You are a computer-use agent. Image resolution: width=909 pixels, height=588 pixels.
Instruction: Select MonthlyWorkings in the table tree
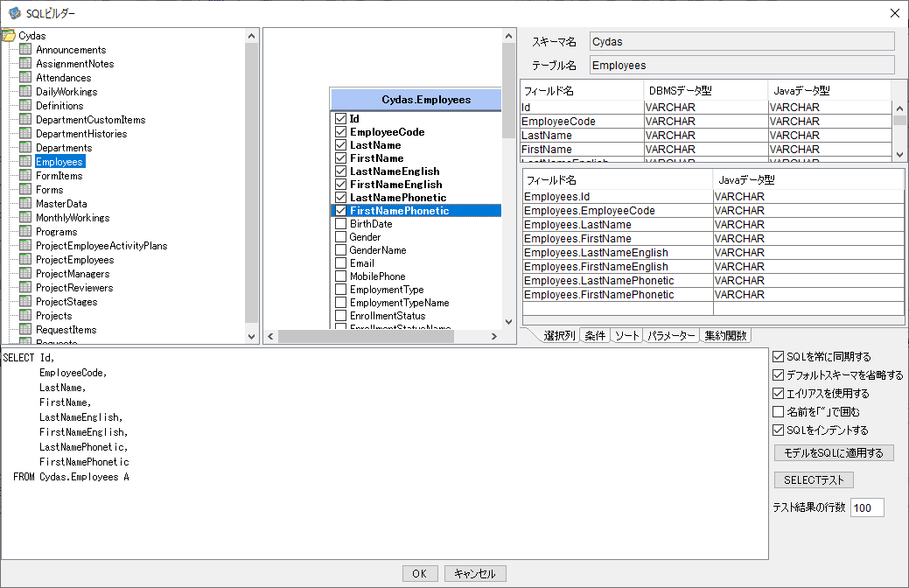73,218
